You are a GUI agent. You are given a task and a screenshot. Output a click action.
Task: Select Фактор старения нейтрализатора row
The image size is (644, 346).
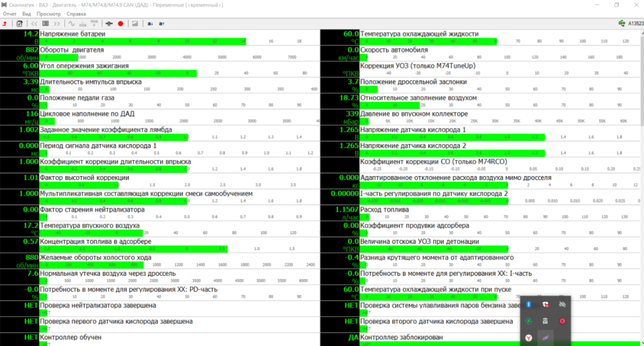click(160, 213)
